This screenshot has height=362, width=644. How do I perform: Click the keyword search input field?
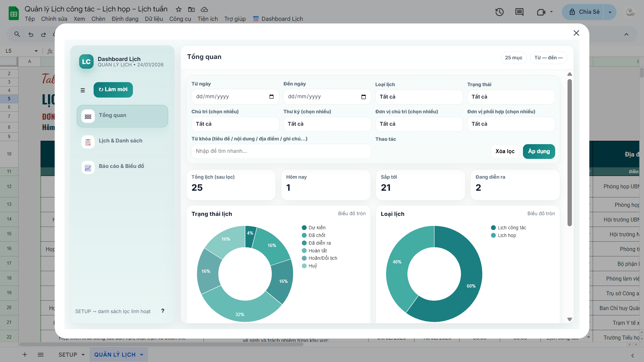(281, 152)
